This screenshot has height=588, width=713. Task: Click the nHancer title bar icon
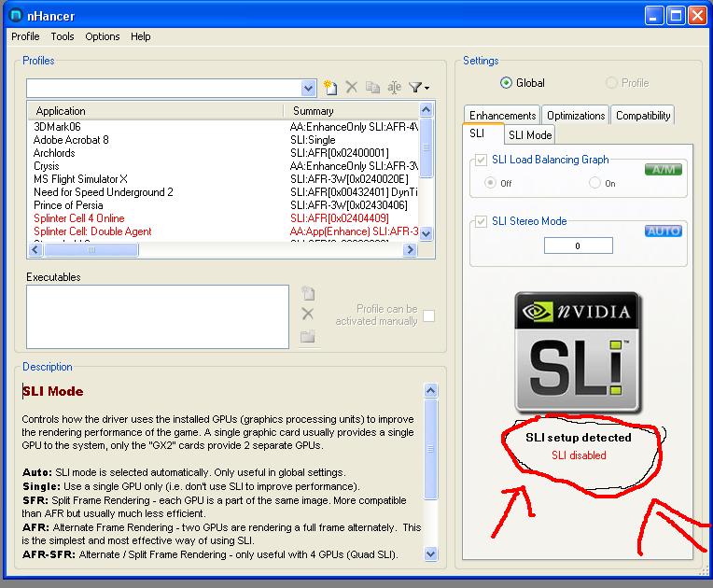[16, 16]
